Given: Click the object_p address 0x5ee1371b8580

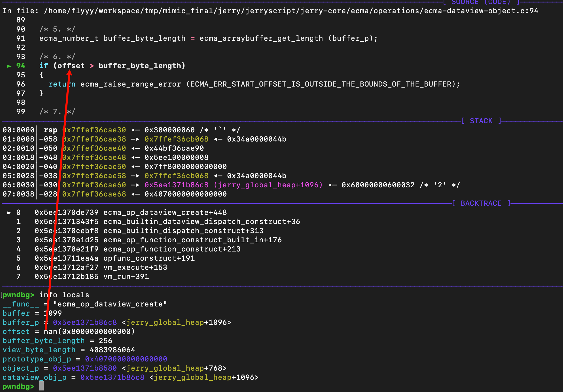Looking at the screenshot, I should pyautogui.click(x=85, y=368).
